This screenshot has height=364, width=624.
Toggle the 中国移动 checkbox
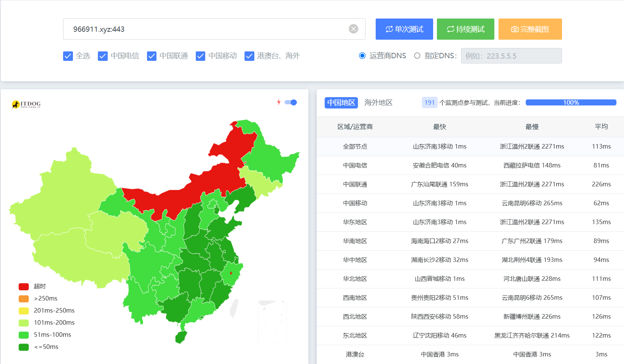[200, 56]
